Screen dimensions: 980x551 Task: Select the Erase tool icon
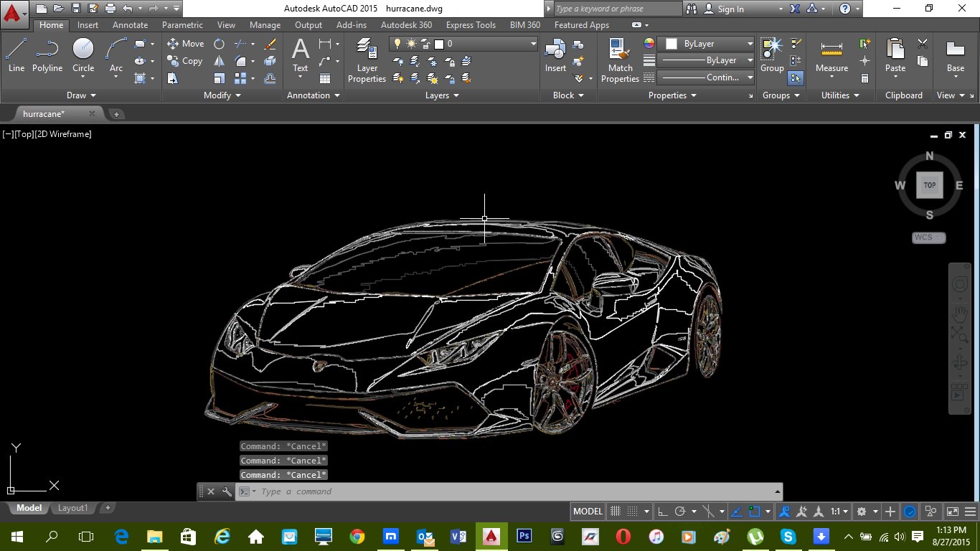[270, 44]
